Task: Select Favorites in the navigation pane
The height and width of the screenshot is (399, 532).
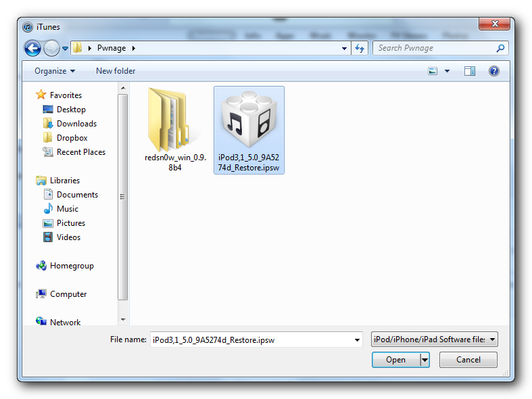Action: point(66,95)
